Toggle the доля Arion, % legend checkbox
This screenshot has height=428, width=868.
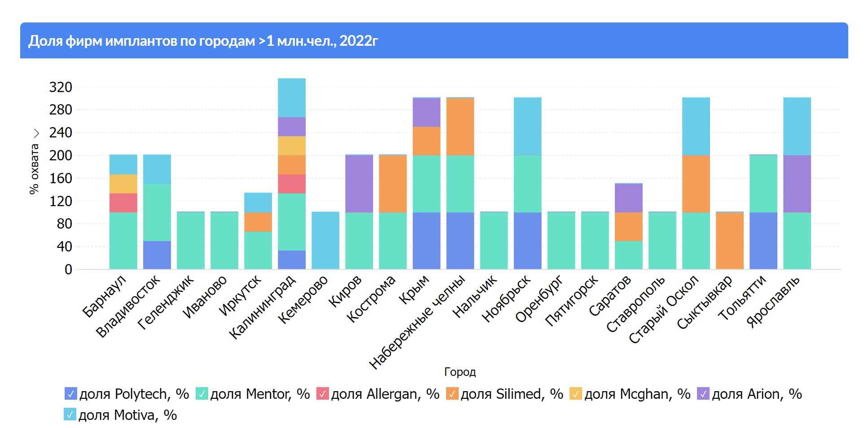coord(703,394)
